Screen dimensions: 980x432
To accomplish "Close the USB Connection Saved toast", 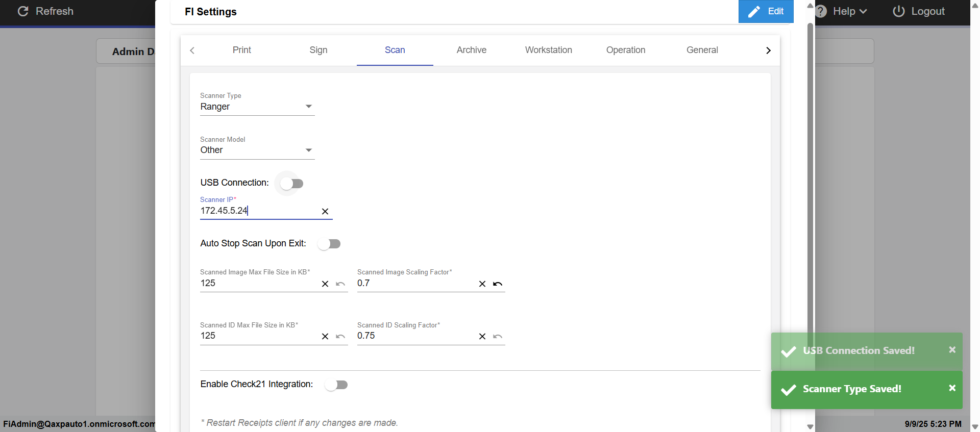I will (x=952, y=350).
